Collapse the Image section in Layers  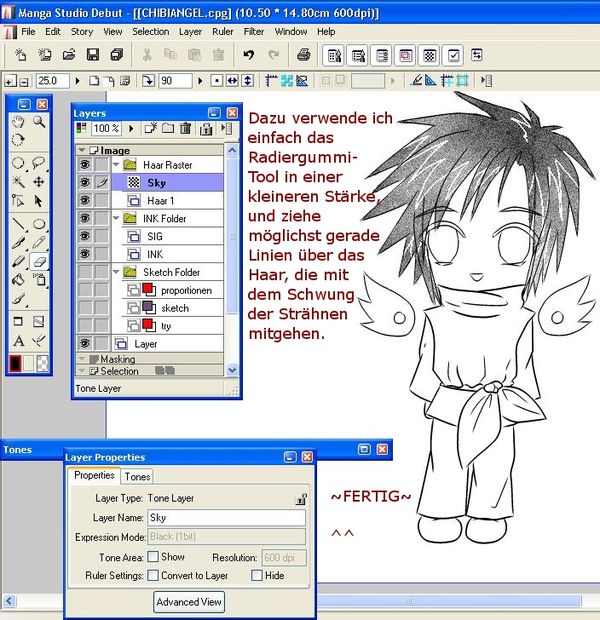82,150
